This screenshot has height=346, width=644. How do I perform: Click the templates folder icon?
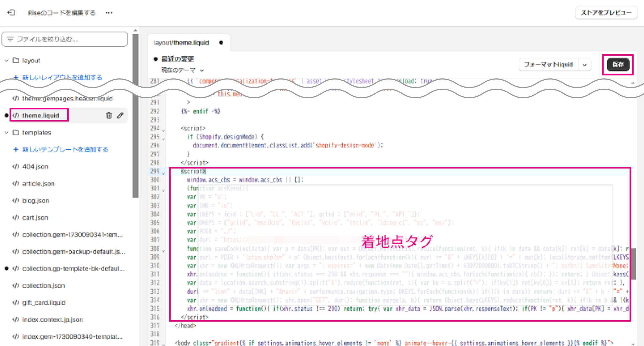click(16, 133)
